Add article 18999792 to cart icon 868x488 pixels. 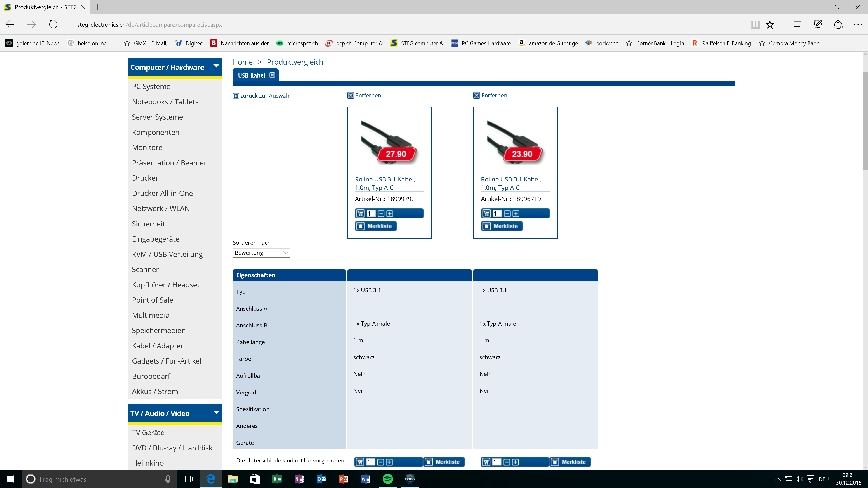[361, 213]
